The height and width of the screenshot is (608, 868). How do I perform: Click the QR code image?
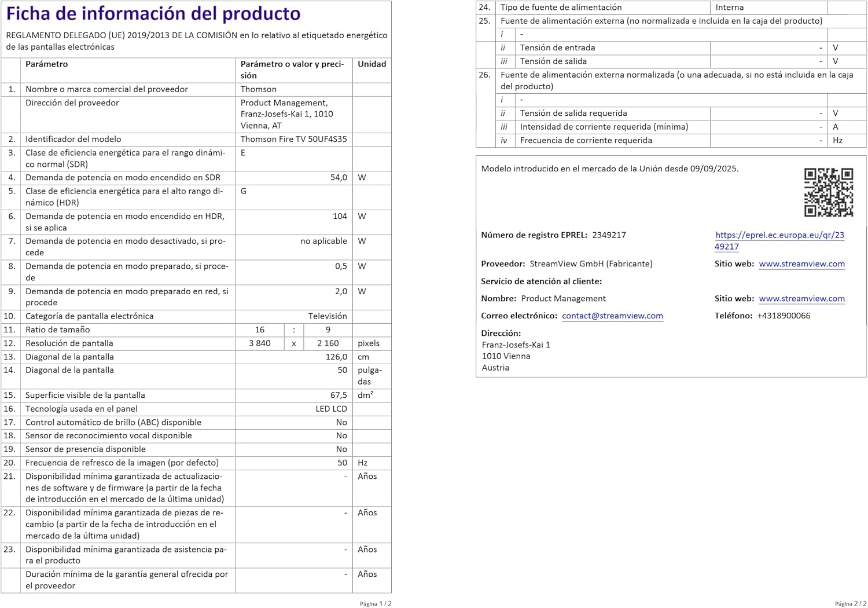828,193
